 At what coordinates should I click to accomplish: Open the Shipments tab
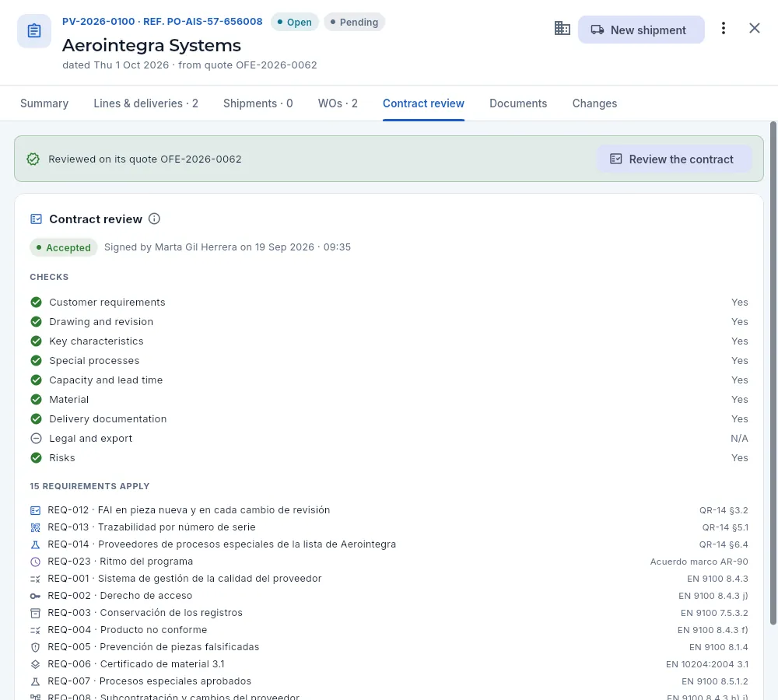click(258, 103)
